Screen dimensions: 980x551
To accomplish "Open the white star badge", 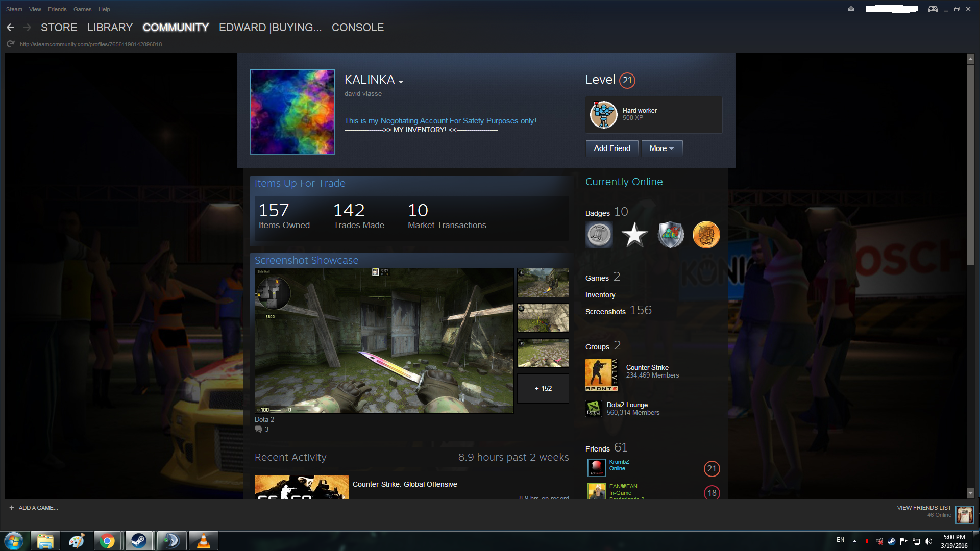I will 634,235.
